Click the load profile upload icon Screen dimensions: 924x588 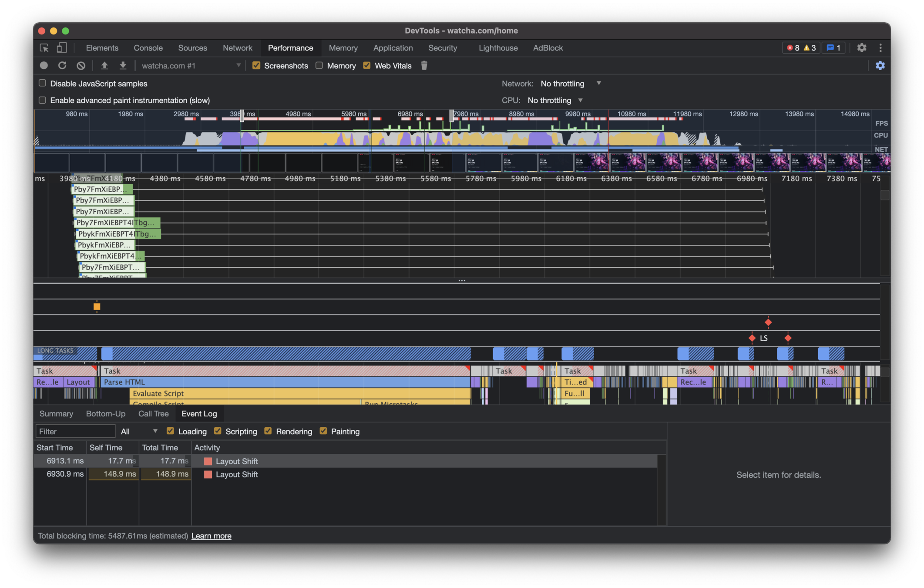104,66
